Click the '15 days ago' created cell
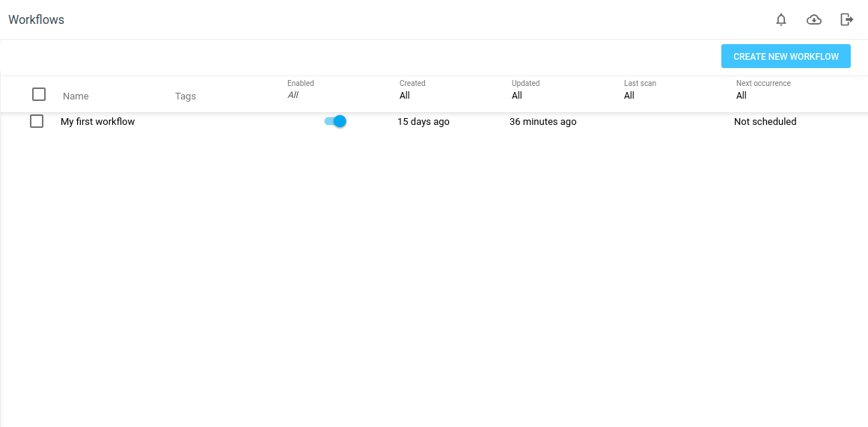The height and width of the screenshot is (427, 868). [x=424, y=121]
